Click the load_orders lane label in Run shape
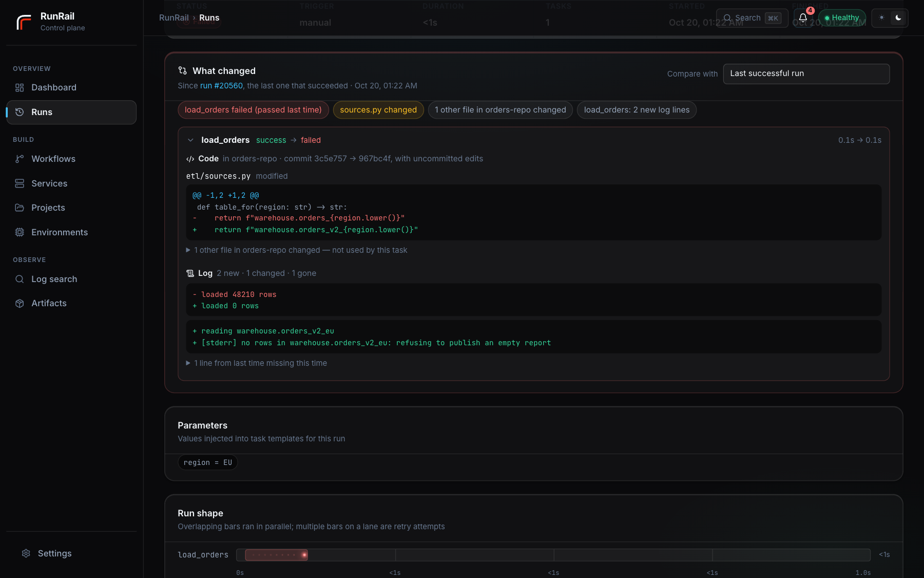 pyautogui.click(x=203, y=555)
